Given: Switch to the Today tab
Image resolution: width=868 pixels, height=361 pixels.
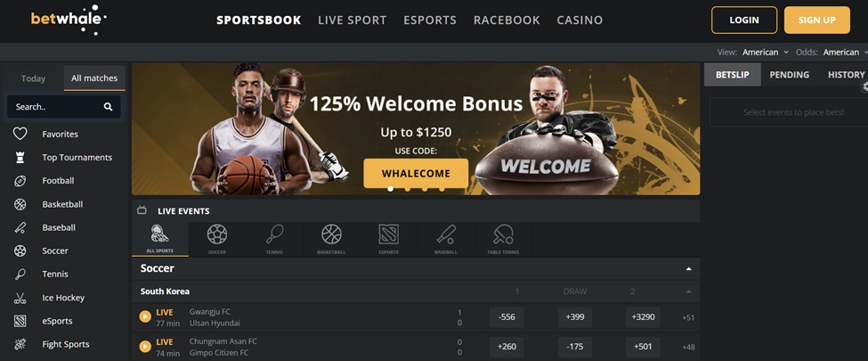Looking at the screenshot, I should click(33, 78).
